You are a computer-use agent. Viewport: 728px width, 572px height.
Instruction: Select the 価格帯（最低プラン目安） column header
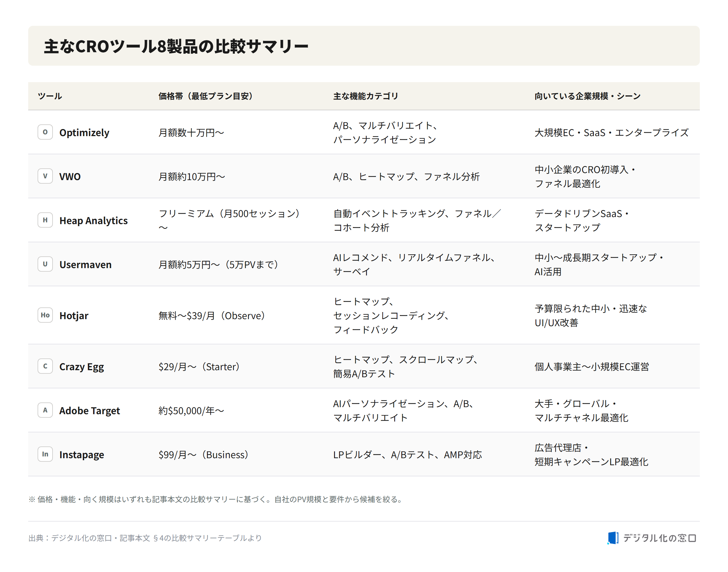click(x=205, y=96)
